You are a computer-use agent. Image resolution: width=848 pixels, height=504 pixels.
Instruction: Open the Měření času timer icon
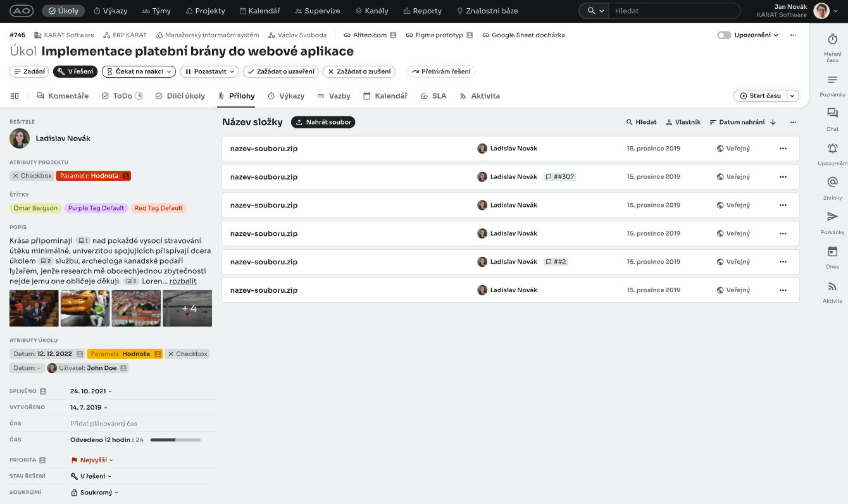[832, 39]
